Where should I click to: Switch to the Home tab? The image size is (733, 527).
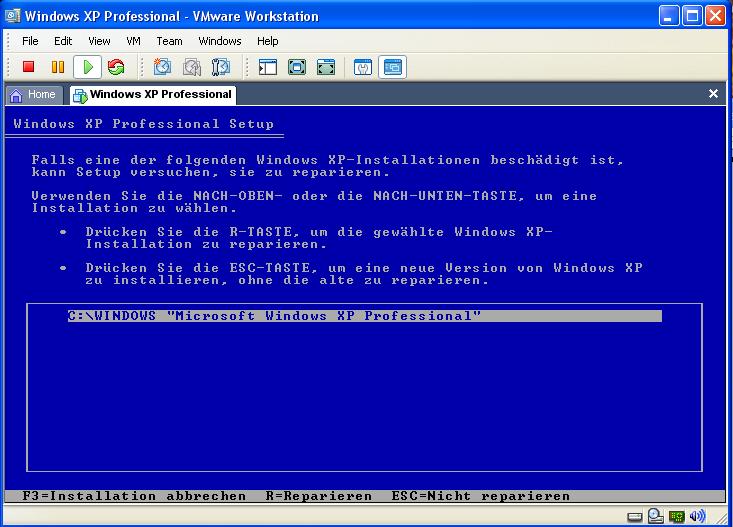34,95
